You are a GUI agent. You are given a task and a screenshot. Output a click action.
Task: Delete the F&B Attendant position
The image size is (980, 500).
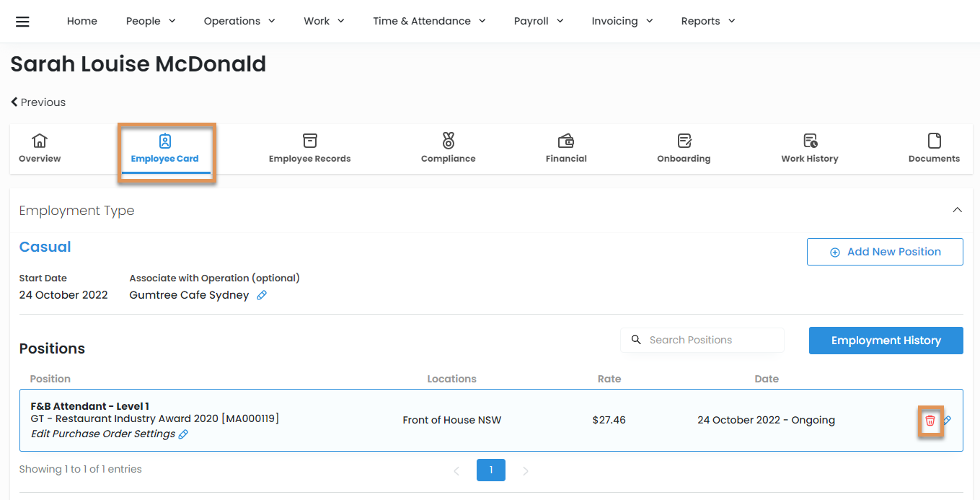pyautogui.click(x=930, y=421)
